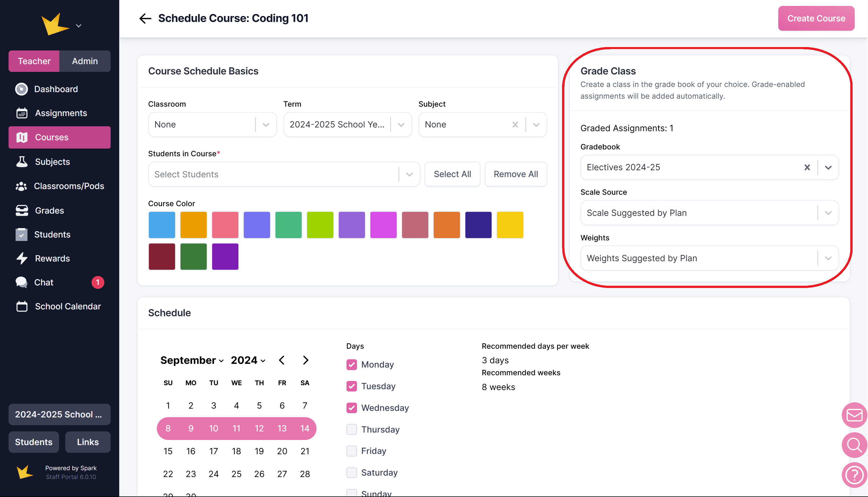The width and height of the screenshot is (868, 497).
Task: Click the Select All students button
Action: [452, 174]
